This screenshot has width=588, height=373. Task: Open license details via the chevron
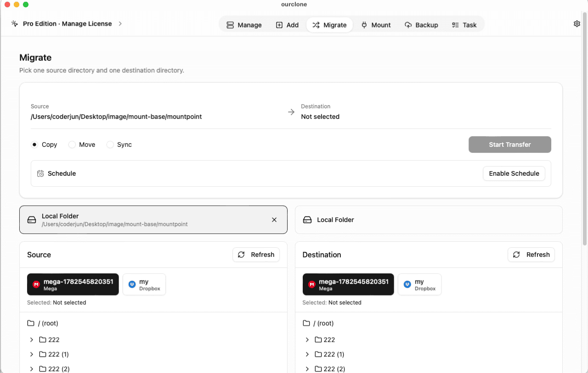tap(120, 24)
